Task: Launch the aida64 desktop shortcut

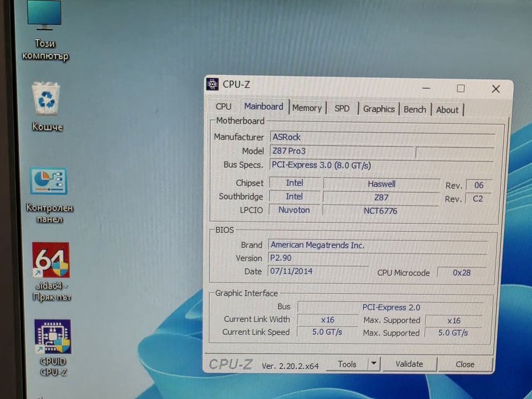Action: [x=51, y=271]
